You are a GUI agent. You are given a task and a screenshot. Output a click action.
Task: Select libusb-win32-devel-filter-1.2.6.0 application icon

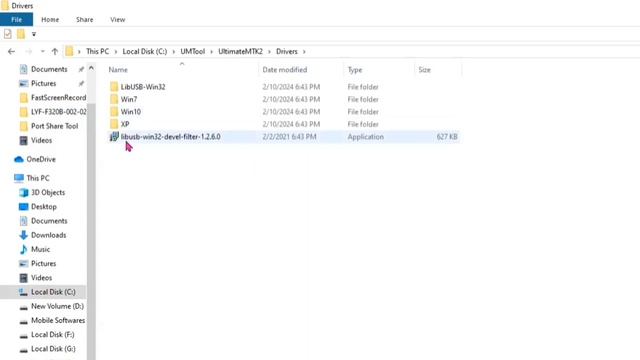pyautogui.click(x=114, y=137)
